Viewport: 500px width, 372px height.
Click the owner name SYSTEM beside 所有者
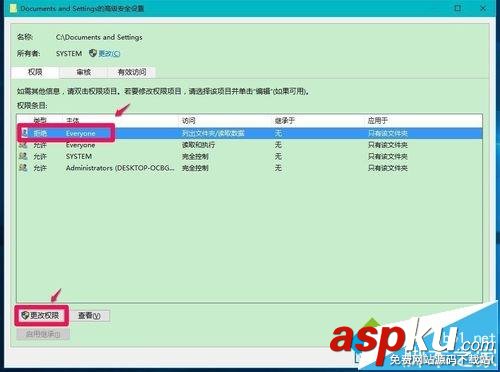click(x=69, y=53)
